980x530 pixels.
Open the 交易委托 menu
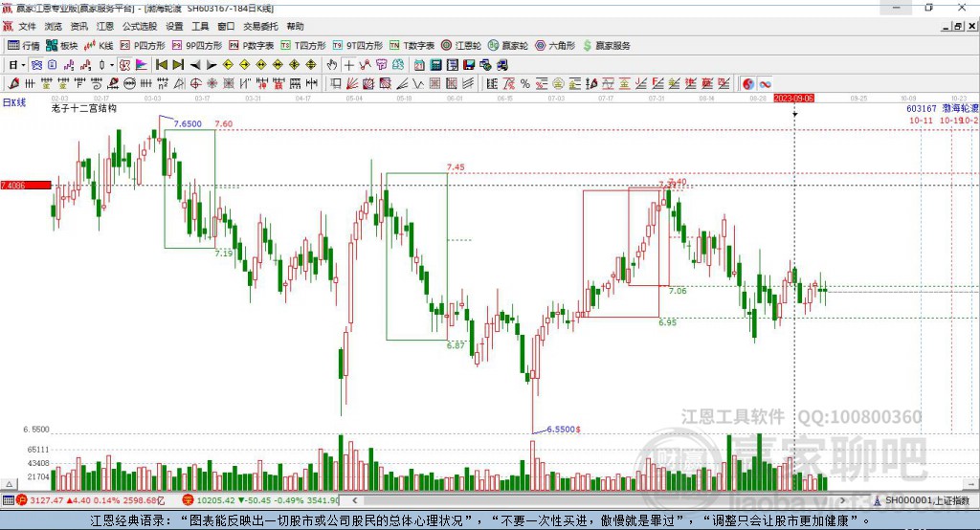pos(260,26)
